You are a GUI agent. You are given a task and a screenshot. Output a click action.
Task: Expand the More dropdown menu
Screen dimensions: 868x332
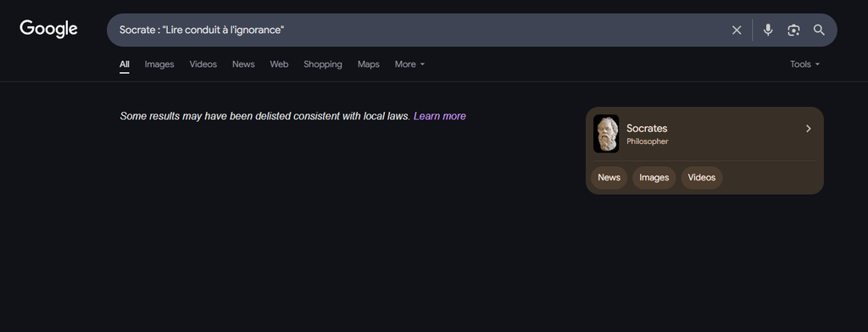(409, 64)
